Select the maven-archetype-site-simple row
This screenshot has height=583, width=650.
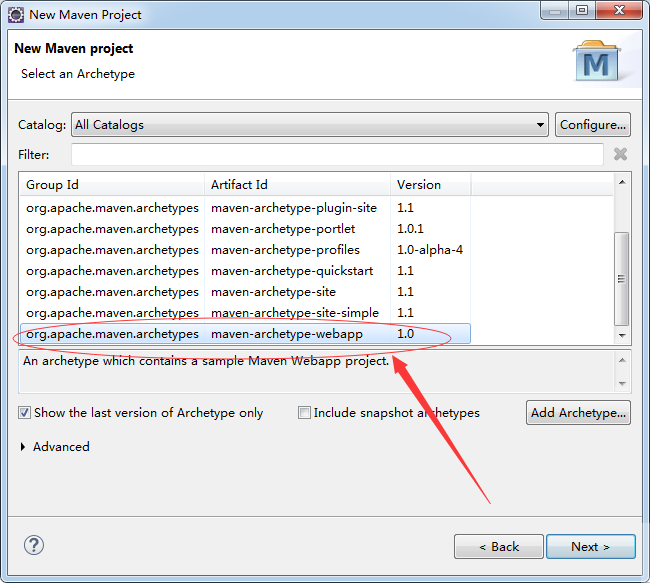245,313
